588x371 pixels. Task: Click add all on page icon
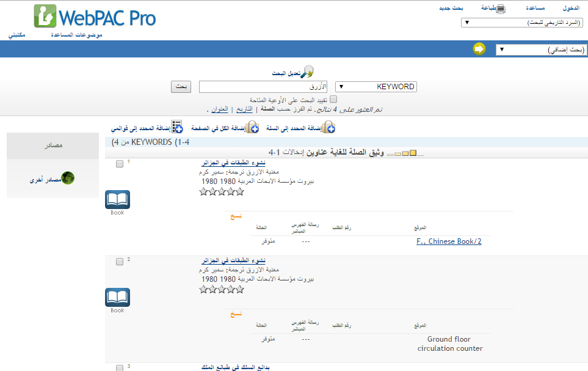pos(252,127)
